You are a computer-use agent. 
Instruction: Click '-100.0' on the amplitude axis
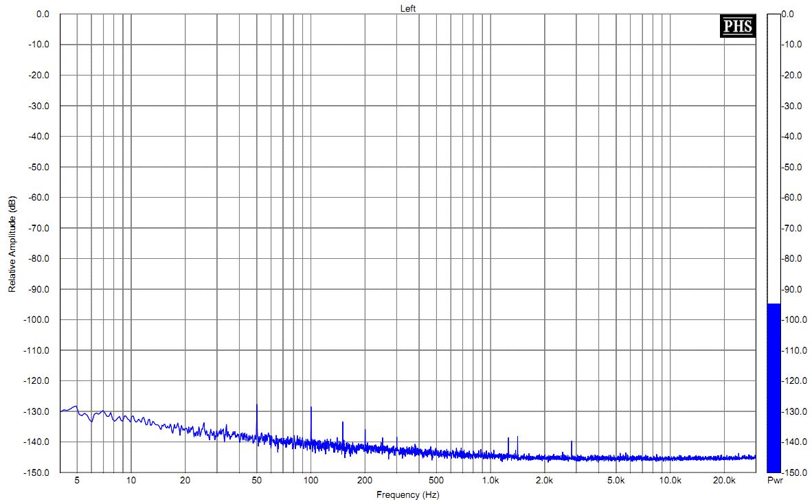(37, 320)
